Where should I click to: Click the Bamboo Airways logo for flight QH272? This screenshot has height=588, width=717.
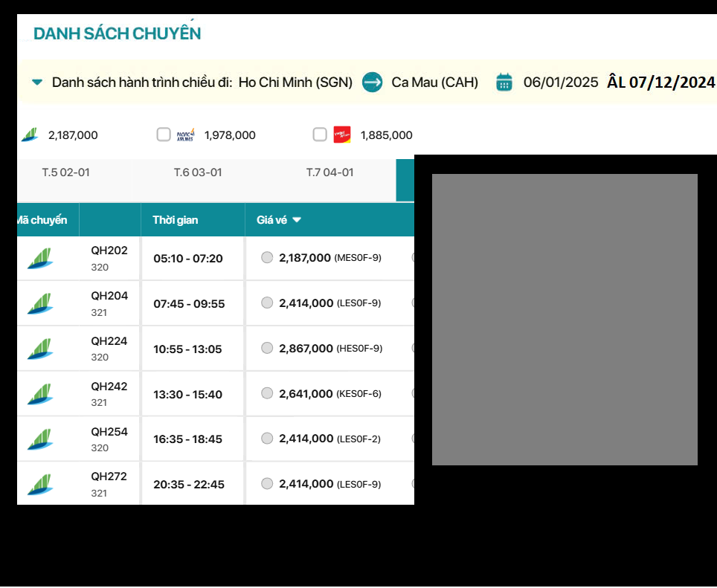click(x=40, y=485)
